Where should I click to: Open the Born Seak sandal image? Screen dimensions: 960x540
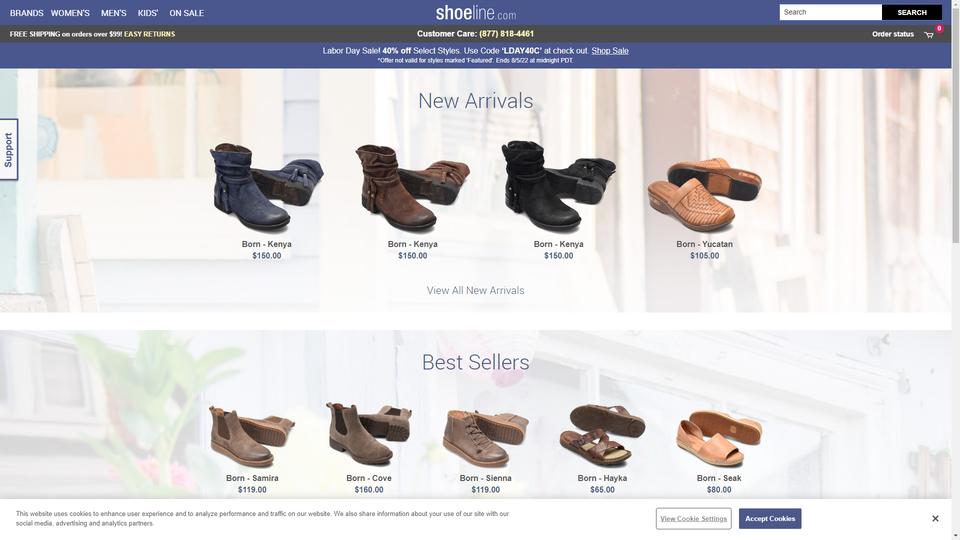(719, 438)
